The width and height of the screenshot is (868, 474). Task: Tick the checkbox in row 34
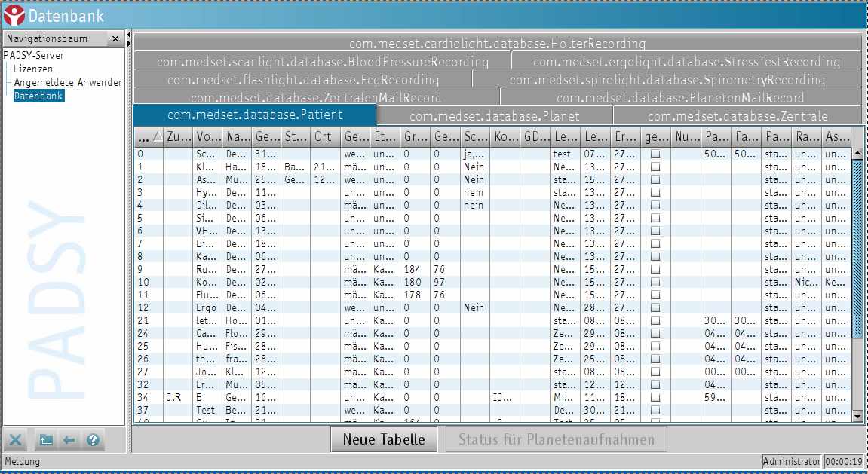[655, 397]
